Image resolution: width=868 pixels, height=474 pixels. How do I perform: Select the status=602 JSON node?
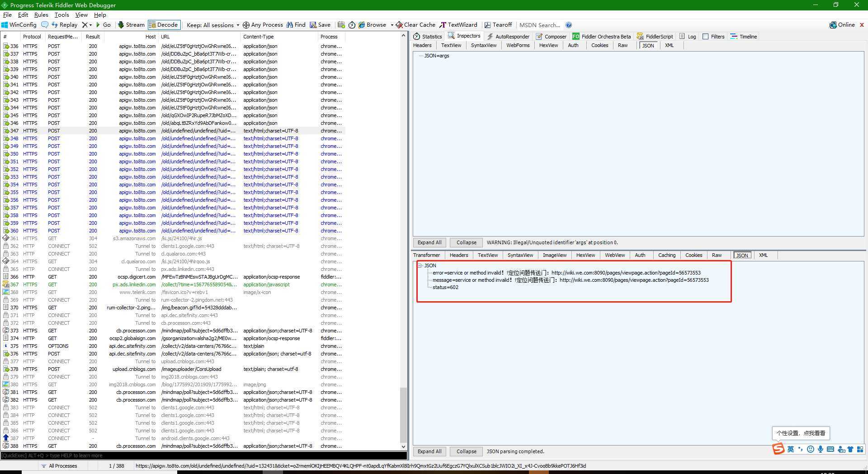click(x=445, y=287)
